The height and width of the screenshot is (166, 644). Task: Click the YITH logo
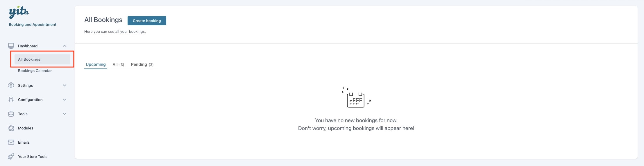19,12
